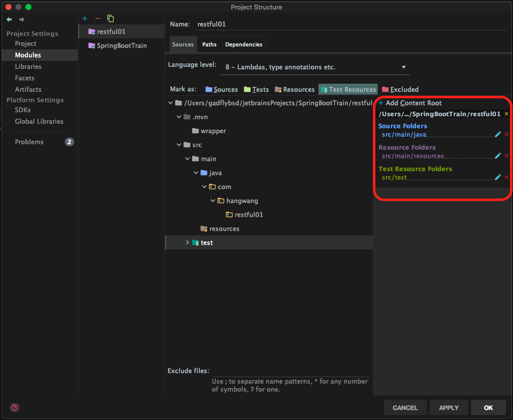Screen dimensions: 513x420
Task: Mark the selected folder as Excluded
Action: point(400,89)
